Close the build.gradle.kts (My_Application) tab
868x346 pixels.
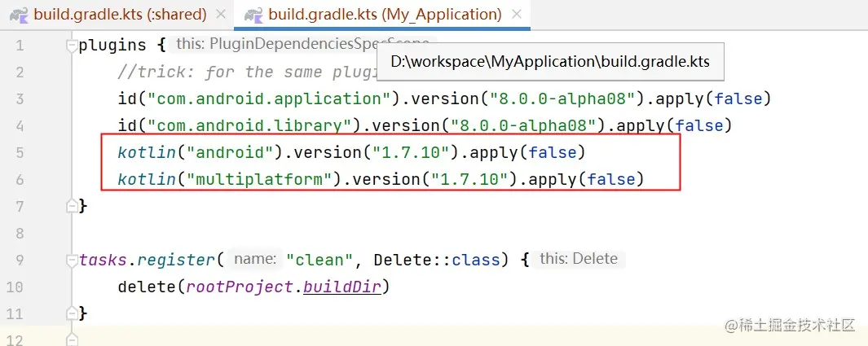pos(517,15)
